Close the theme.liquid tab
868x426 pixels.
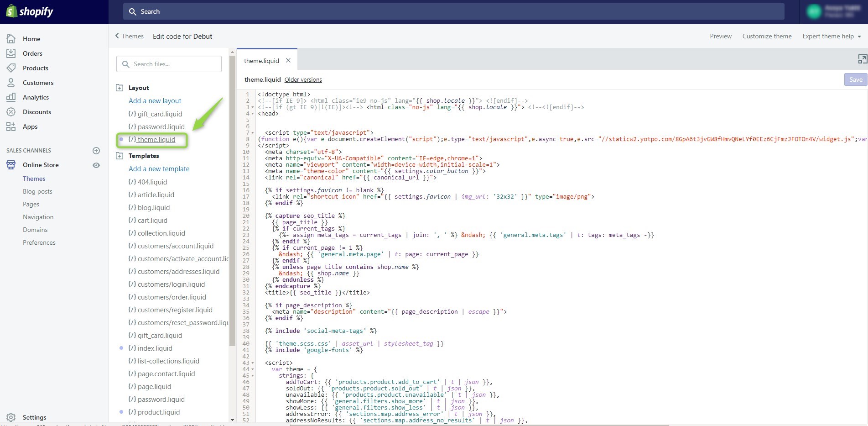pyautogui.click(x=288, y=60)
